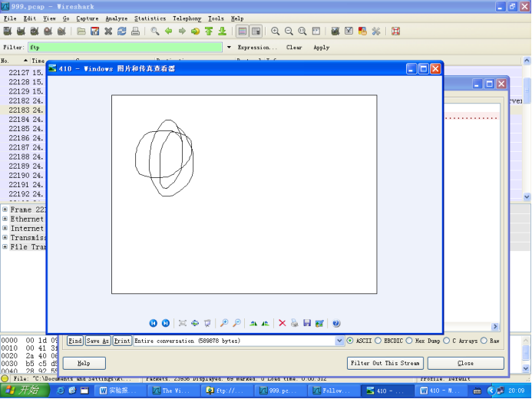532x399 pixels.
Task: Click the ftp display filter field
Action: point(125,47)
